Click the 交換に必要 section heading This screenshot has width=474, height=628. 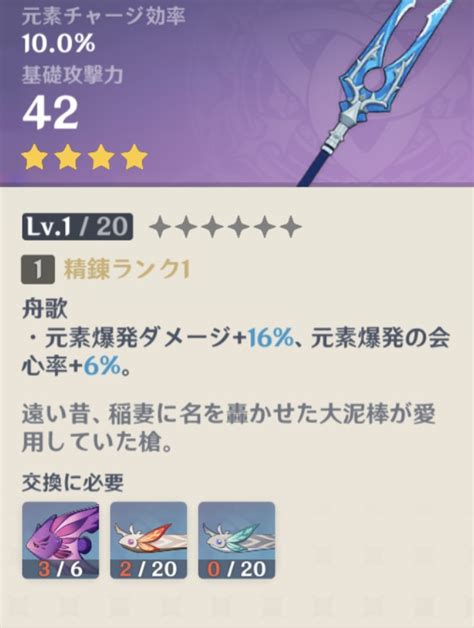pos(72,483)
